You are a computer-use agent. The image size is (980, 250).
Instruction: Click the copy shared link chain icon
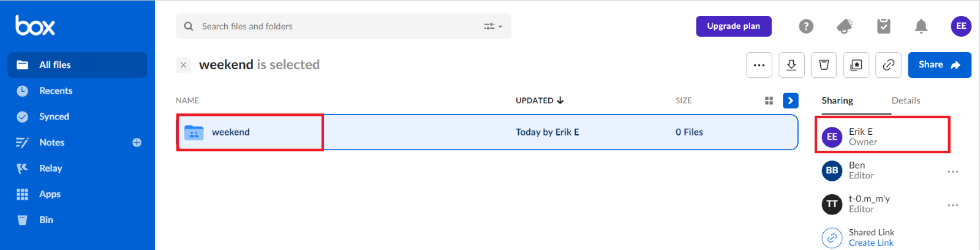(889, 65)
